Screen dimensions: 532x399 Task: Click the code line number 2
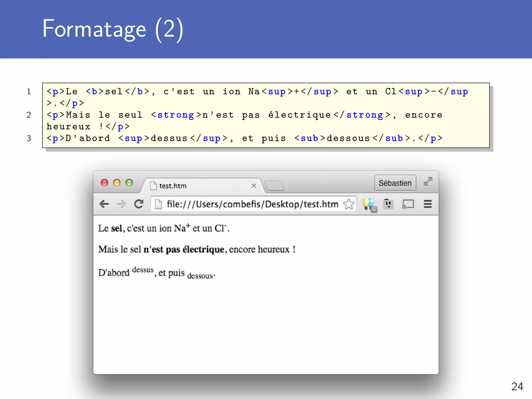tap(29, 115)
